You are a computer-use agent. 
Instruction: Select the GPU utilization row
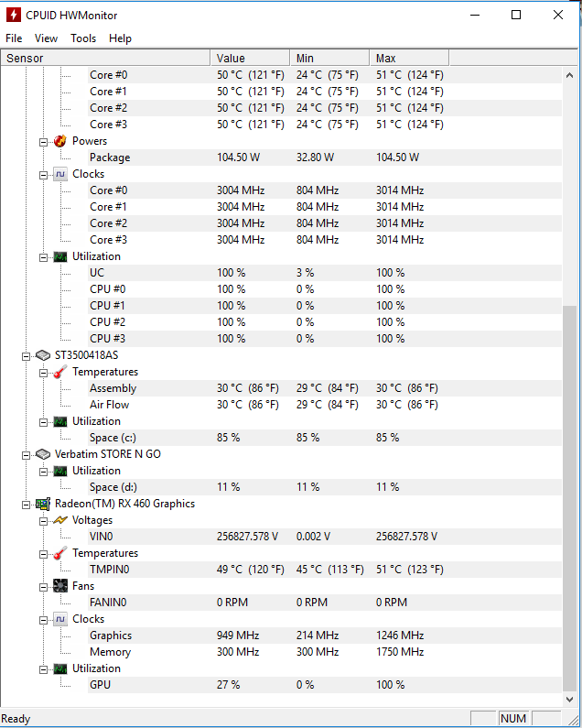[101, 685]
